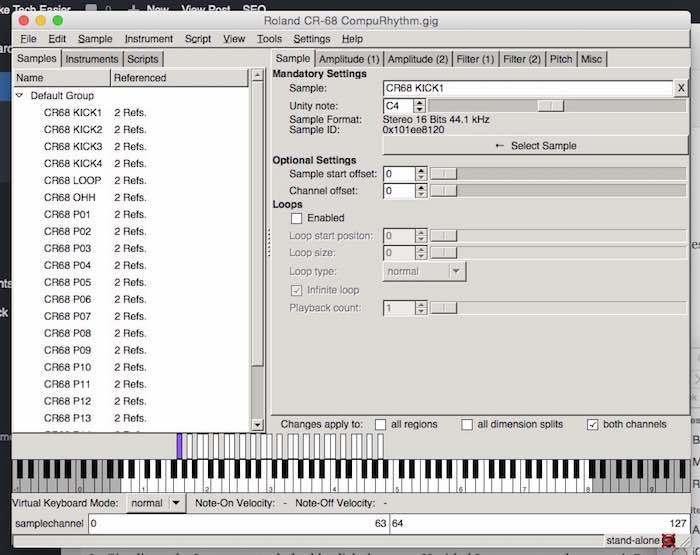
Task: Click the Unity note C4 field
Action: coord(398,106)
